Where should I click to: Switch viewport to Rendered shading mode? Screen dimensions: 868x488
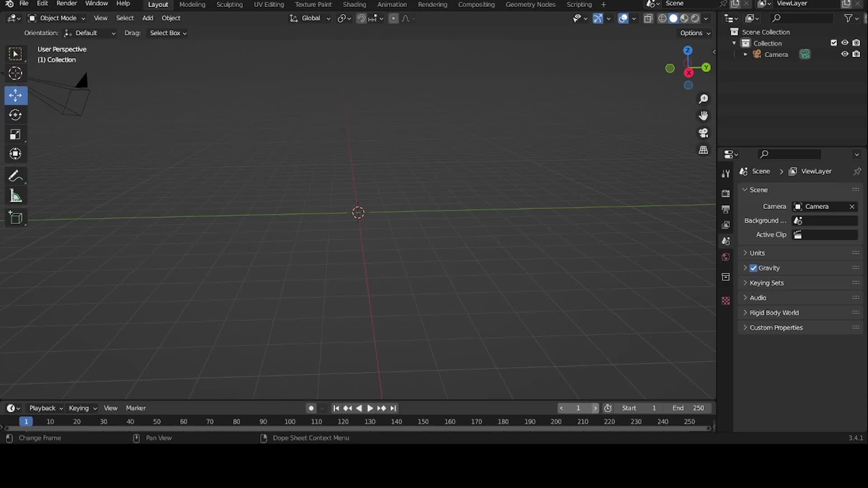[x=695, y=19]
